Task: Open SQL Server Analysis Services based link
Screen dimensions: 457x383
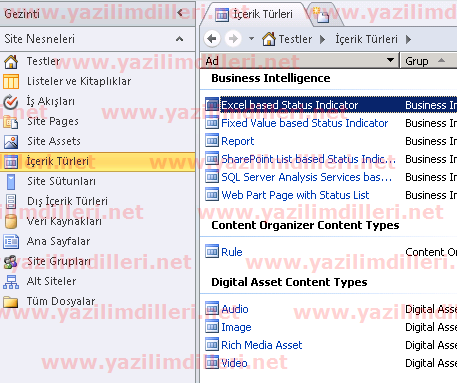Action: pyautogui.click(x=307, y=177)
